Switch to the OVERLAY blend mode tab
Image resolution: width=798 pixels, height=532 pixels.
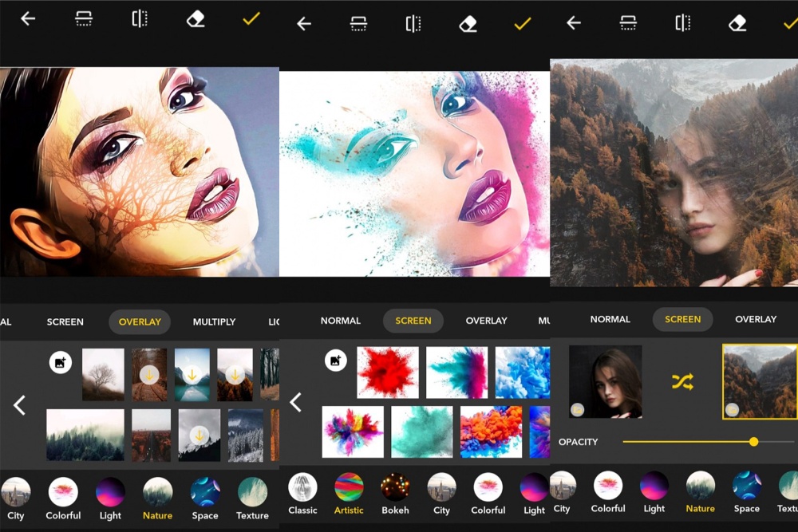click(x=140, y=321)
